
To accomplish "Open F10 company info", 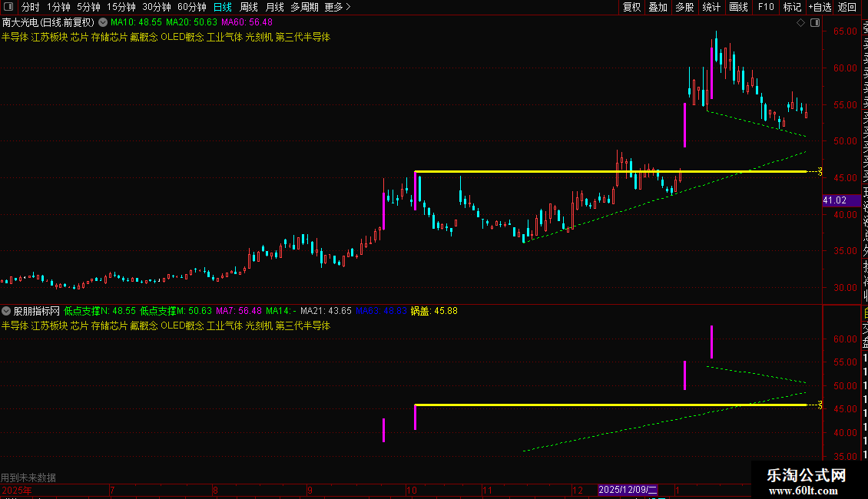I will click(766, 7).
